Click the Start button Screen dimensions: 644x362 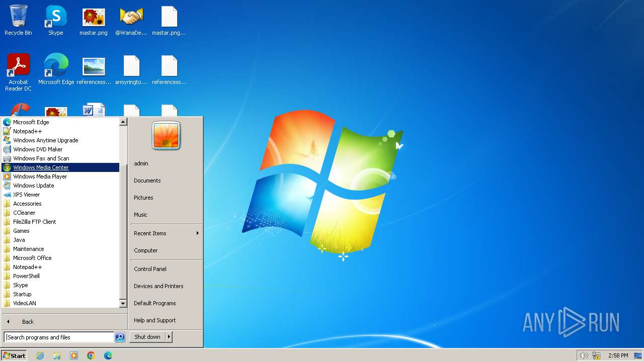[x=14, y=355]
